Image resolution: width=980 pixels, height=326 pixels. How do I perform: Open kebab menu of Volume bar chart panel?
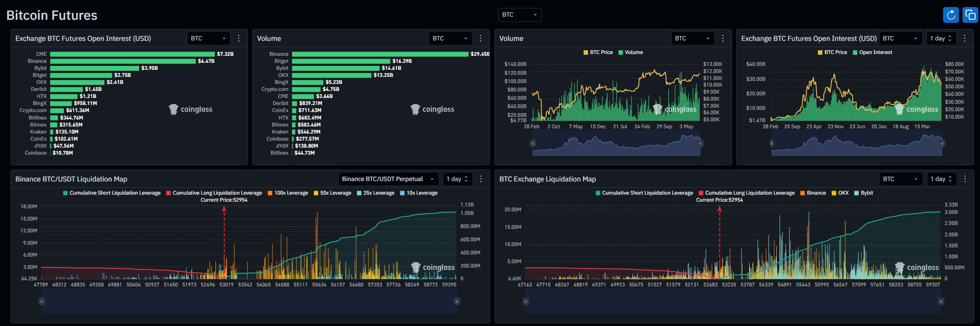point(481,38)
